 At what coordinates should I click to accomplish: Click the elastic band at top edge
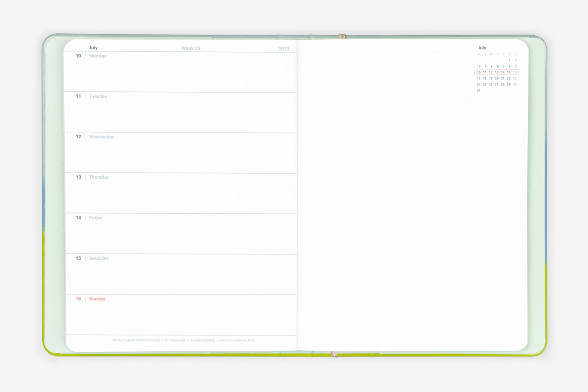pos(342,37)
